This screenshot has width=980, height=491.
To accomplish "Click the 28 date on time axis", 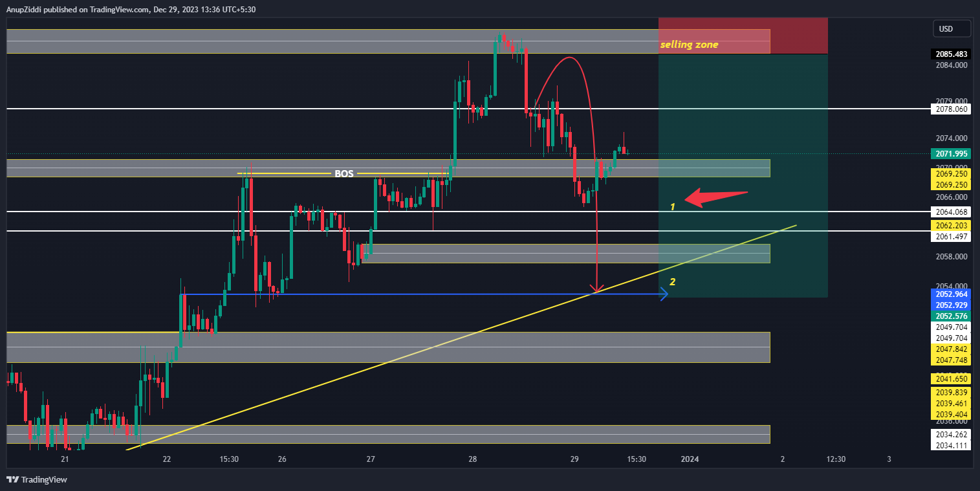I will (473, 459).
